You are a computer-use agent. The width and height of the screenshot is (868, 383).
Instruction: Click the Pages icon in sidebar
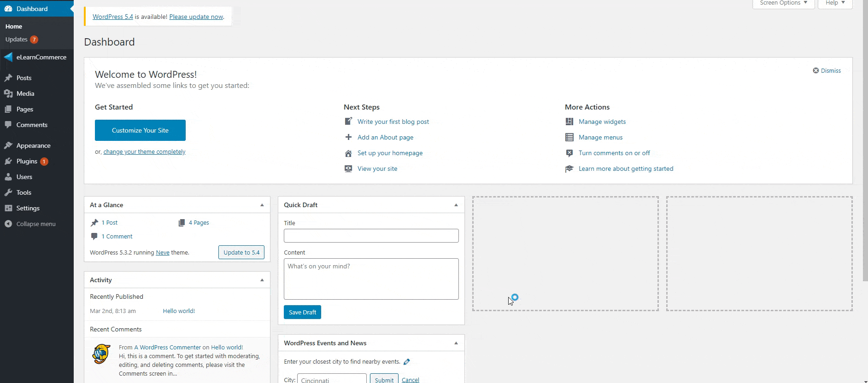(x=8, y=109)
